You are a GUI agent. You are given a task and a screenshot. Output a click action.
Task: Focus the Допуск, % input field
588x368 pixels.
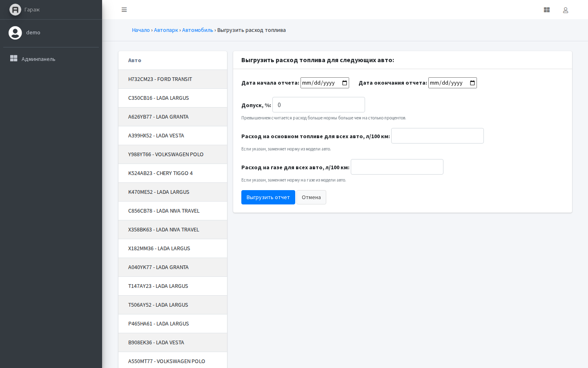(x=318, y=105)
